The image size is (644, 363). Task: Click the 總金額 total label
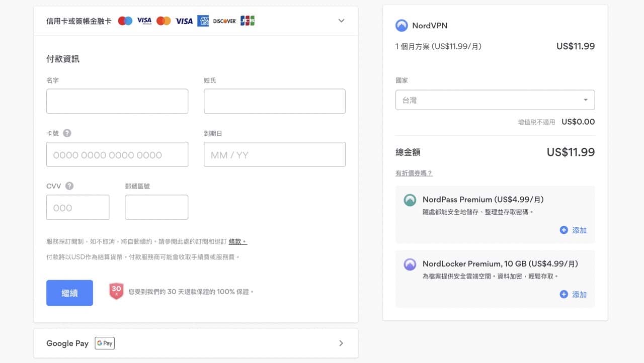(x=408, y=152)
